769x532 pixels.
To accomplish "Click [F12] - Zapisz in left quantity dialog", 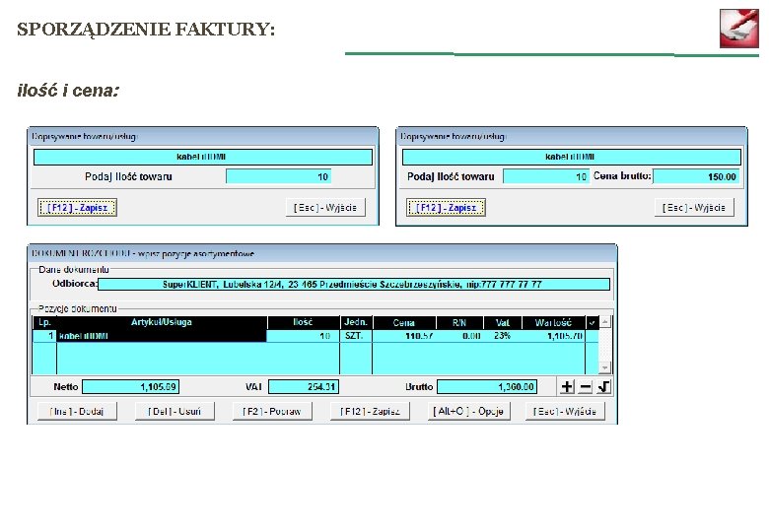I will click(x=78, y=207).
